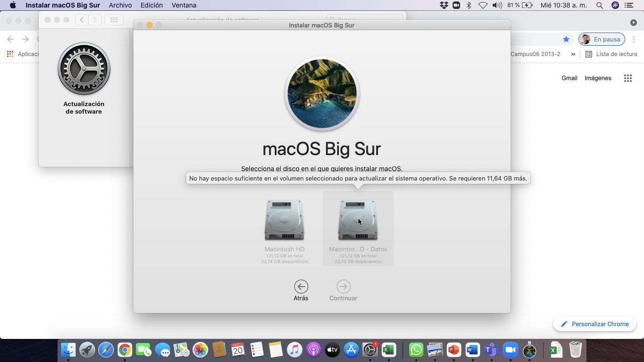The width and height of the screenshot is (644, 362).
Task: Open the Campus06 2013-2 bookmark
Action: point(536,54)
